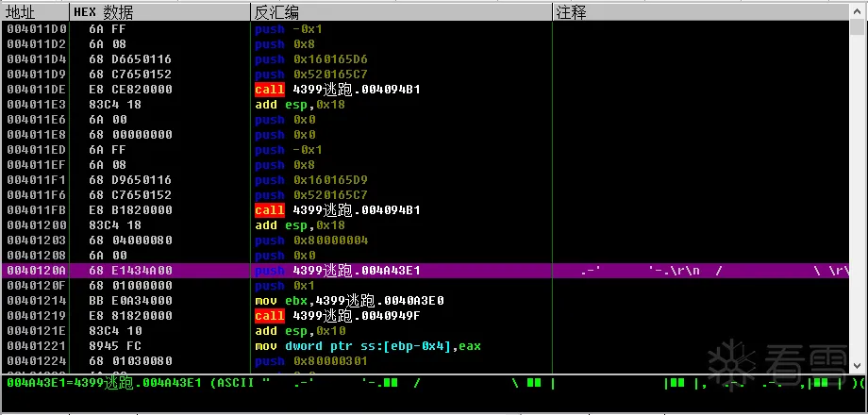The image size is (868, 415).
Task: Click hex bytes BB E0A34000
Action: tap(130, 301)
